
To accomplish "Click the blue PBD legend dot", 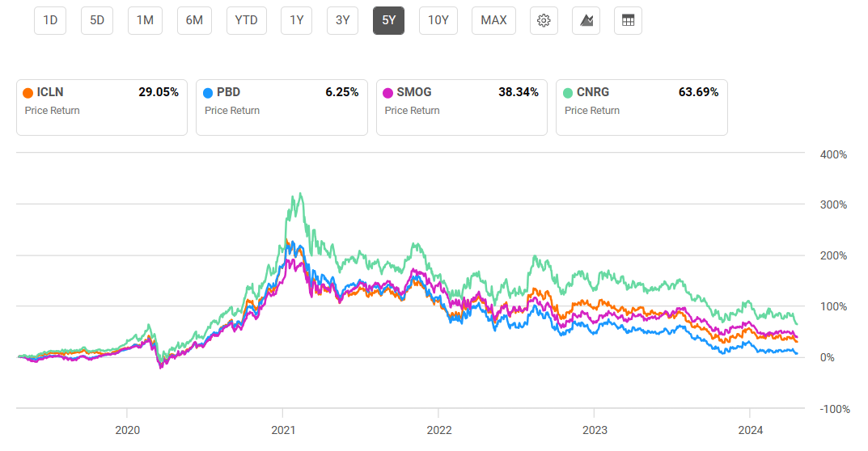I will (209, 93).
